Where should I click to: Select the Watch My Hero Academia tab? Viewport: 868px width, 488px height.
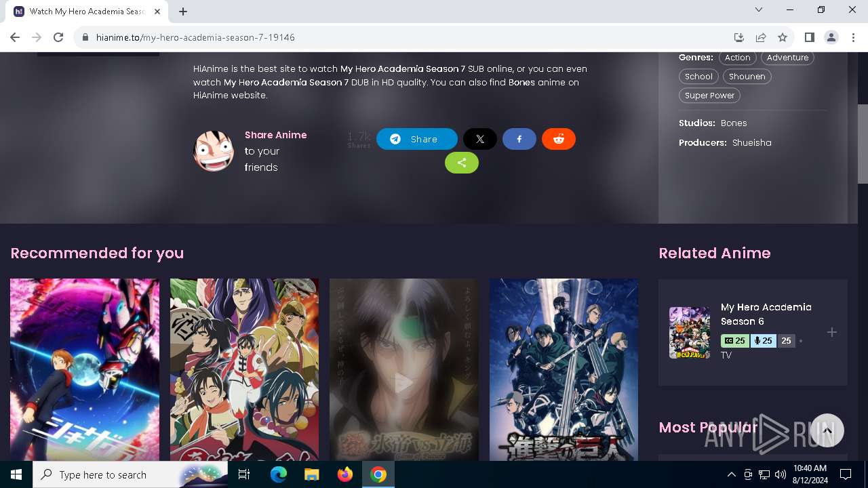point(87,12)
